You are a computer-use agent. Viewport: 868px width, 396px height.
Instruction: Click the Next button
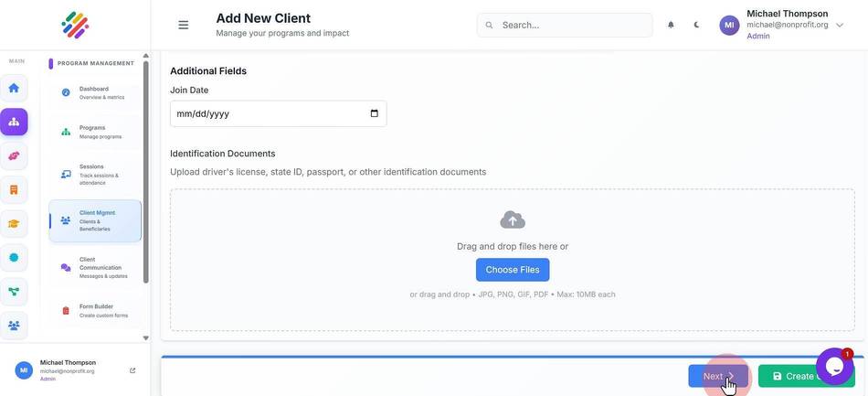coord(718,376)
